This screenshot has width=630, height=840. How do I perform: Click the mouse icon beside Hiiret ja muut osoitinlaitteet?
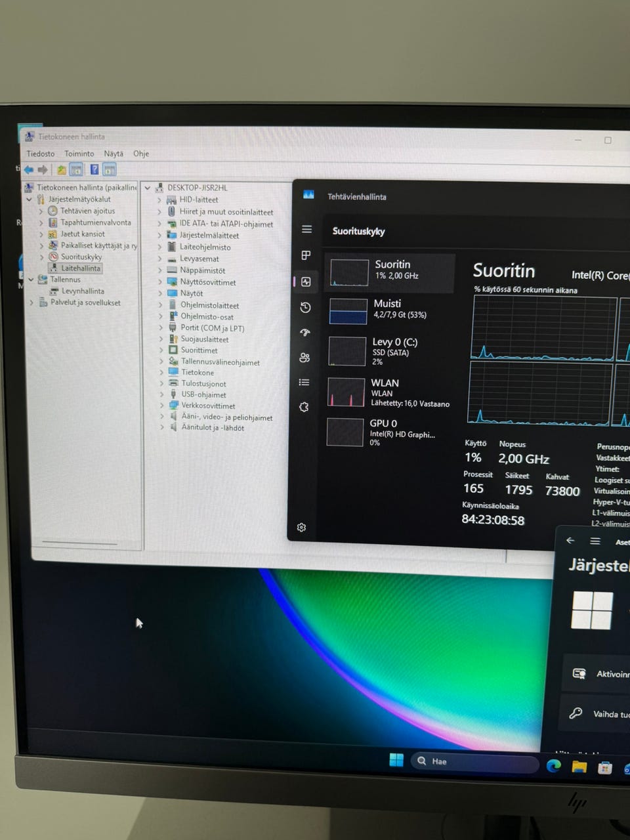click(172, 212)
